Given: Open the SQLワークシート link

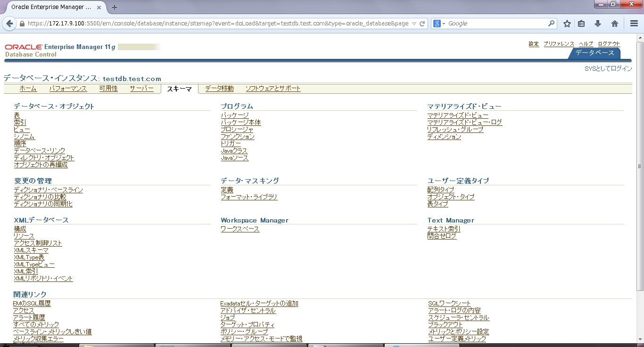Looking at the screenshot, I should coord(449,304).
